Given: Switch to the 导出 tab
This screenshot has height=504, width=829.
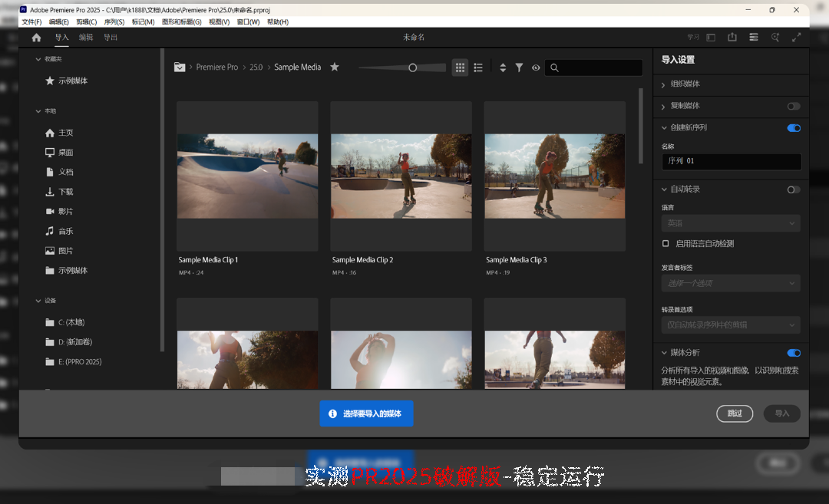Looking at the screenshot, I should click(x=111, y=38).
